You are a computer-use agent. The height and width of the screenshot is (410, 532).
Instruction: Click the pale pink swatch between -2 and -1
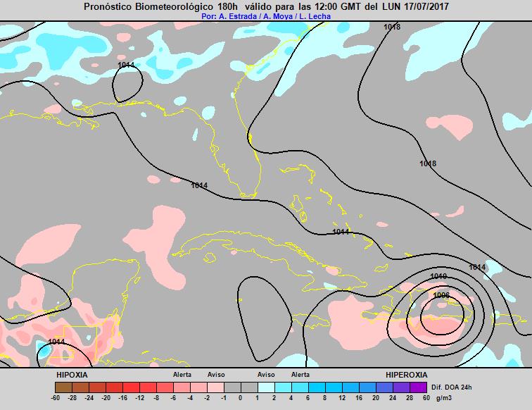(x=215, y=387)
